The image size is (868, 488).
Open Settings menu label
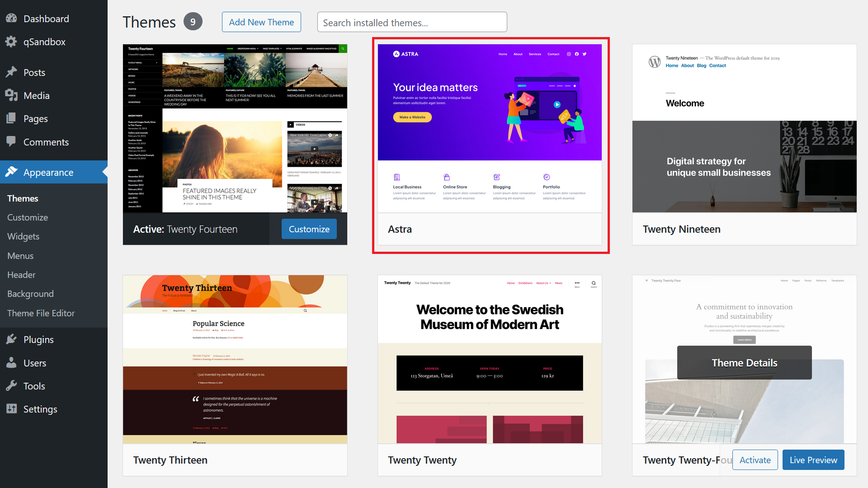pyautogui.click(x=40, y=409)
